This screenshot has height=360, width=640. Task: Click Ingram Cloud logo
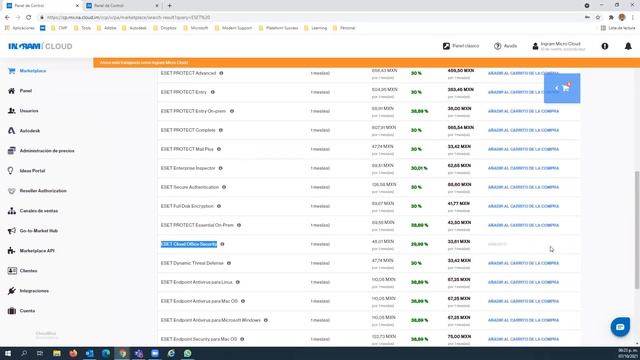click(x=40, y=46)
